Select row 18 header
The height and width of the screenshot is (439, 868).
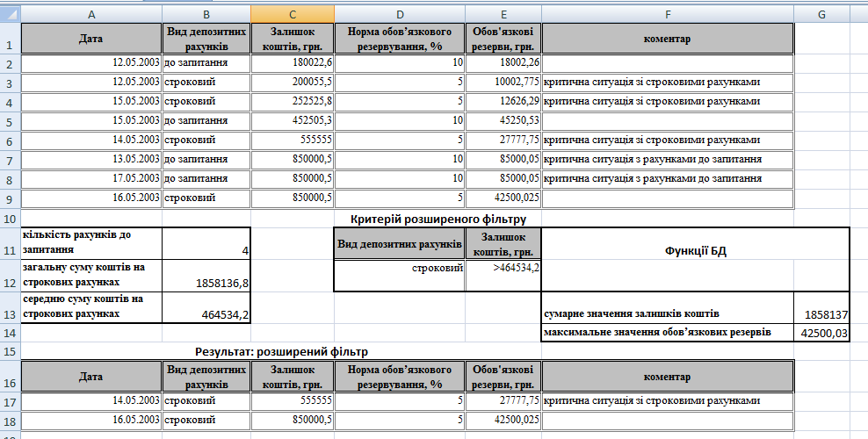point(10,421)
